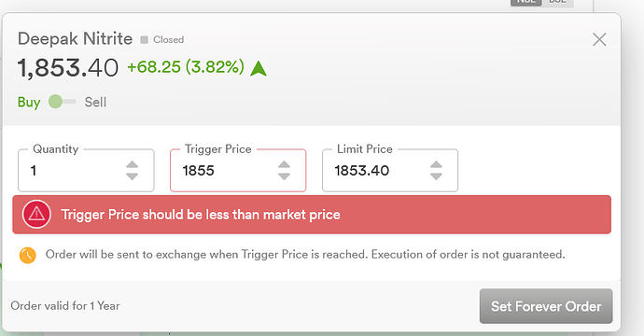Close the Deepak Nitrite order dialog
This screenshot has width=644, height=336.
click(x=599, y=39)
